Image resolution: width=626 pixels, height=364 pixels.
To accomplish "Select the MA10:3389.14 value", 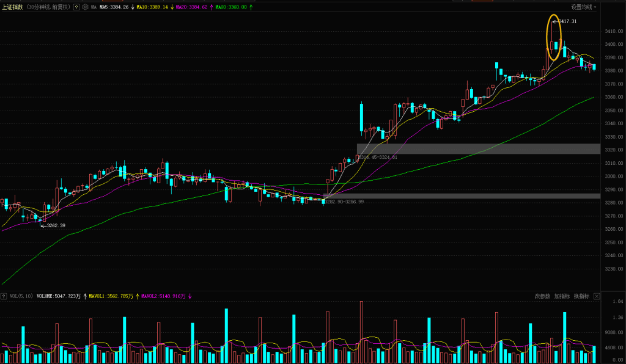I will (x=152, y=7).
